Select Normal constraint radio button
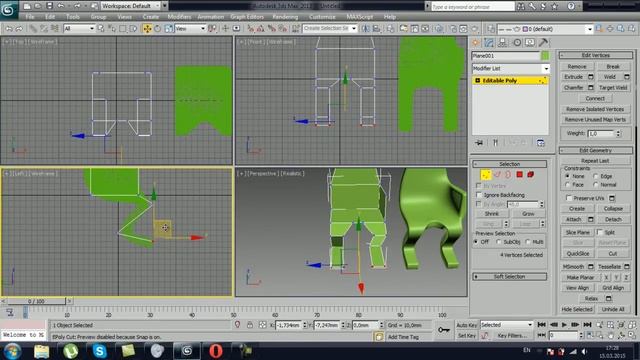 596,185
